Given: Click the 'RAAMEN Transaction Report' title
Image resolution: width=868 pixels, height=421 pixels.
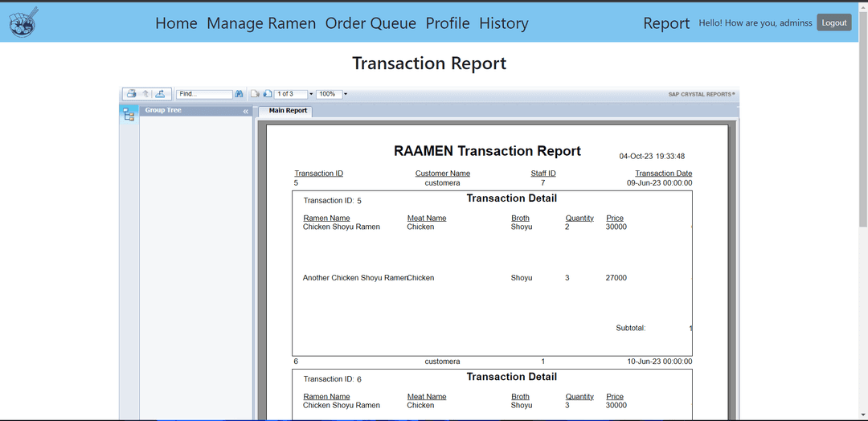Looking at the screenshot, I should point(487,151).
